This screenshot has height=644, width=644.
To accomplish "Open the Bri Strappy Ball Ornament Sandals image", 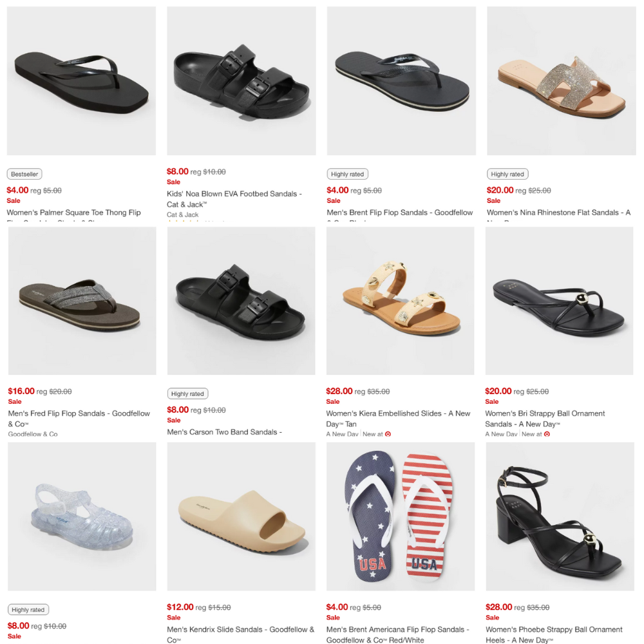I will (560, 301).
